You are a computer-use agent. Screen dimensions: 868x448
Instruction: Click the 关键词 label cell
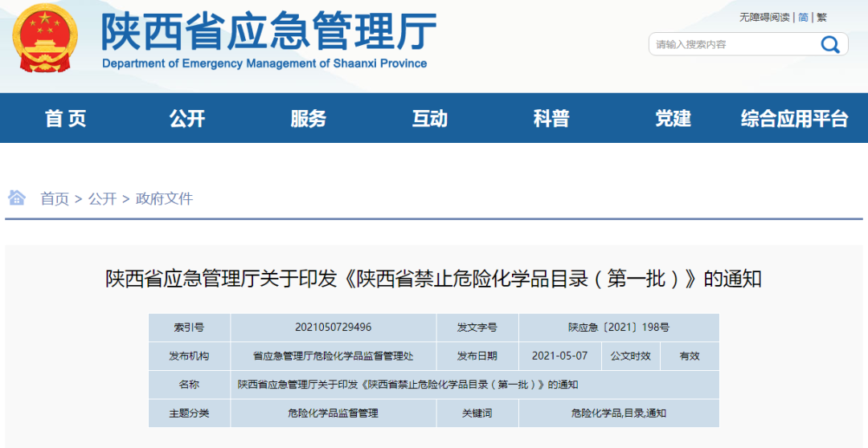tap(477, 413)
